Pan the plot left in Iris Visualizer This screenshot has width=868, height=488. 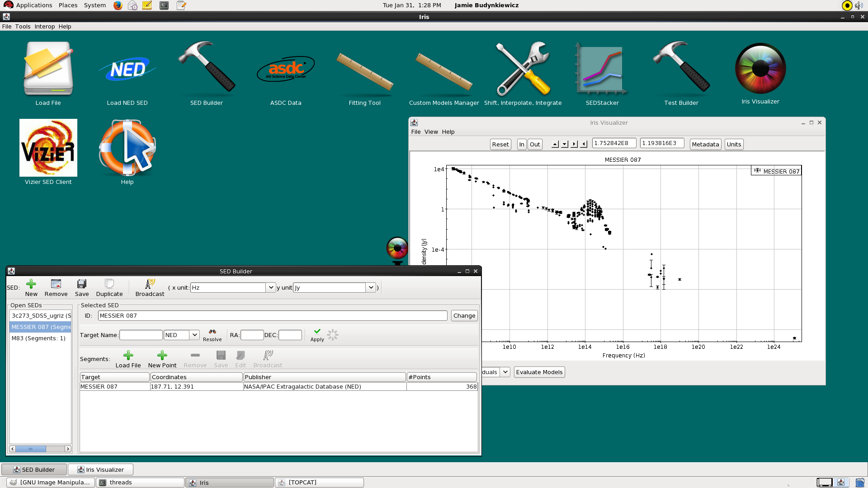584,144
